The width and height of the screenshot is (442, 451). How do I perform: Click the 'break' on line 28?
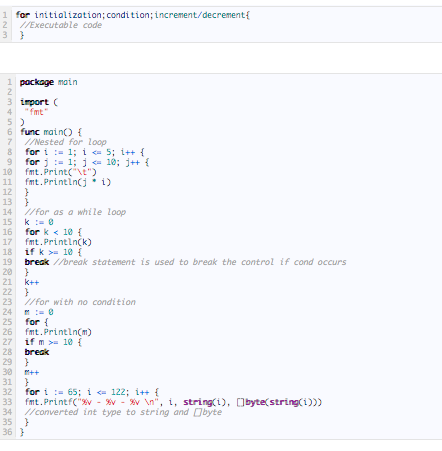[37, 352]
